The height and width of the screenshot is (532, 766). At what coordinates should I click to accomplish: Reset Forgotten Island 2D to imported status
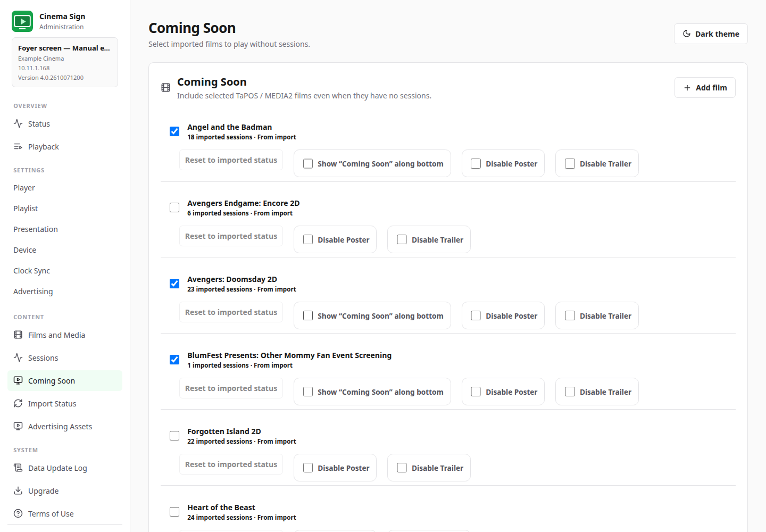[231, 464]
